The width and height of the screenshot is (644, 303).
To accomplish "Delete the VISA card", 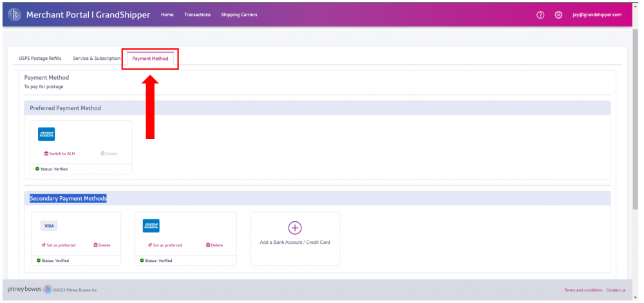I will (102, 245).
